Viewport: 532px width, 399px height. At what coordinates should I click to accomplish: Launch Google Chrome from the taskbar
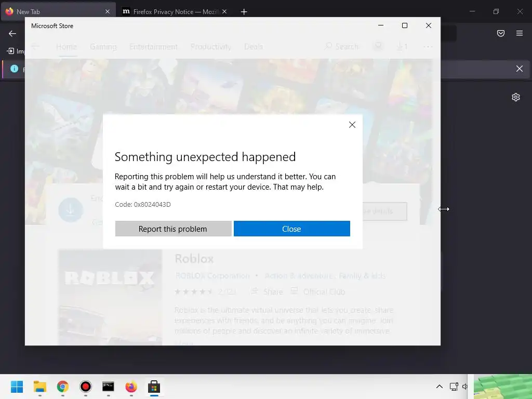click(x=62, y=387)
